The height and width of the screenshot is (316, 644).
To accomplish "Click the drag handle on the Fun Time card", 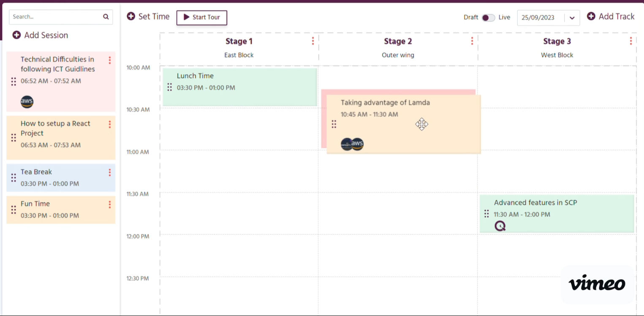I will pyautogui.click(x=13, y=209).
